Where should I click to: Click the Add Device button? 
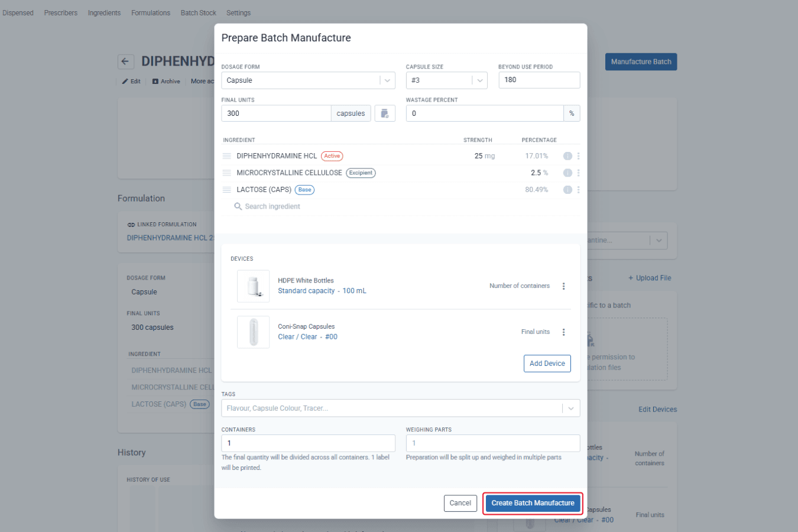pos(547,364)
